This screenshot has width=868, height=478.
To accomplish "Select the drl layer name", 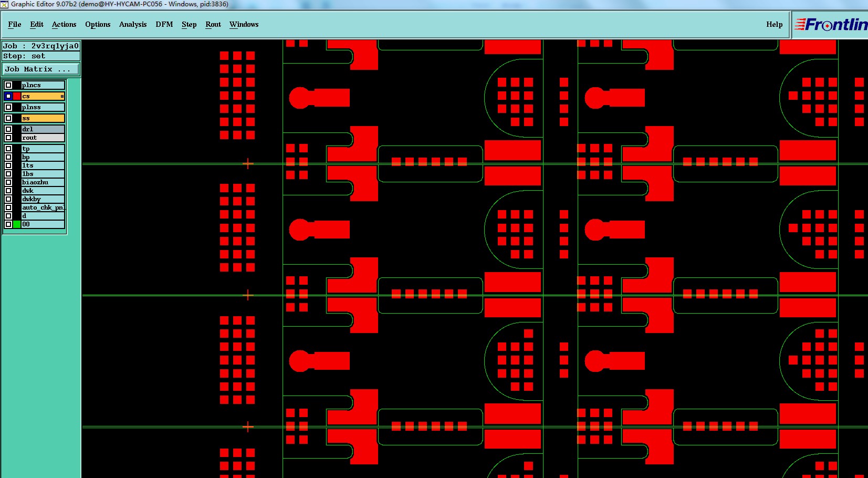I will pyautogui.click(x=43, y=129).
